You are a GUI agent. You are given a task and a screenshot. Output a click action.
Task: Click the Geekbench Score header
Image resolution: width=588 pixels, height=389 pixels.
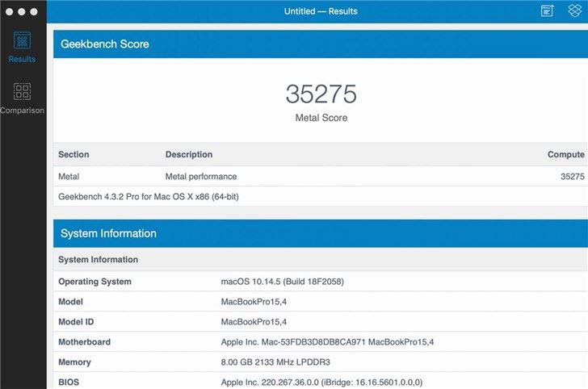[x=321, y=44]
